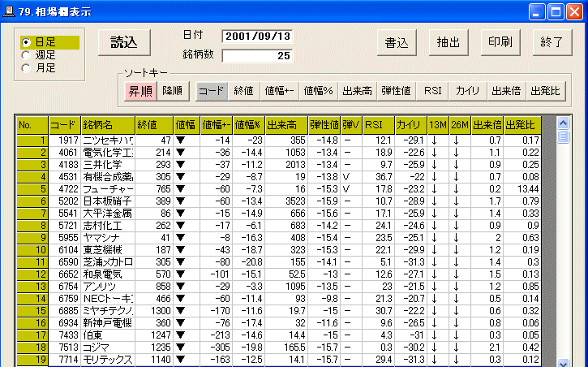Close the 相場表示 window

pyautogui.click(x=574, y=12)
